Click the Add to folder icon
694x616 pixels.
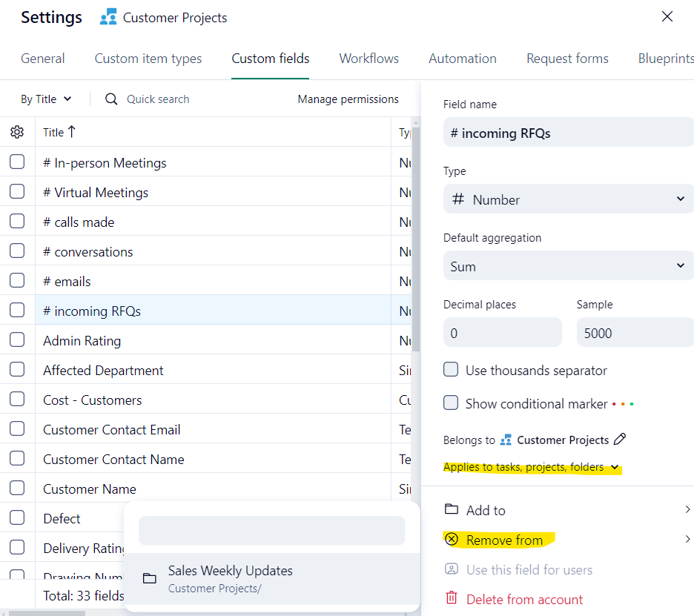pos(451,510)
